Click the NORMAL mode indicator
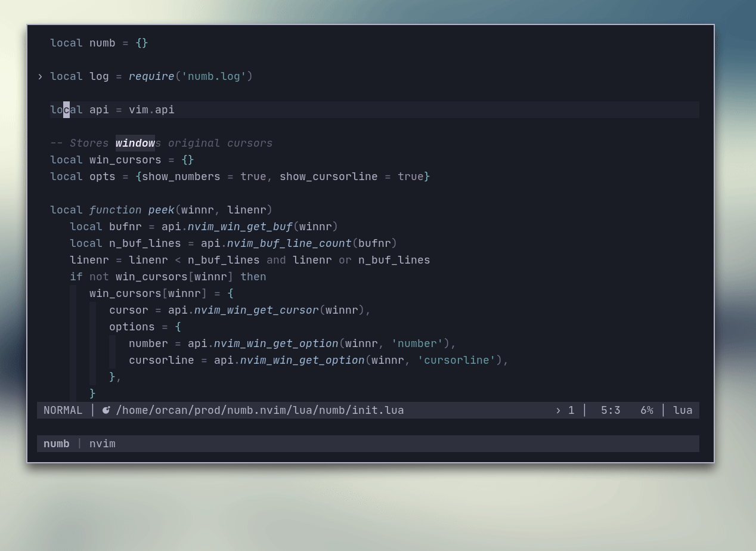756x551 pixels. pos(63,410)
